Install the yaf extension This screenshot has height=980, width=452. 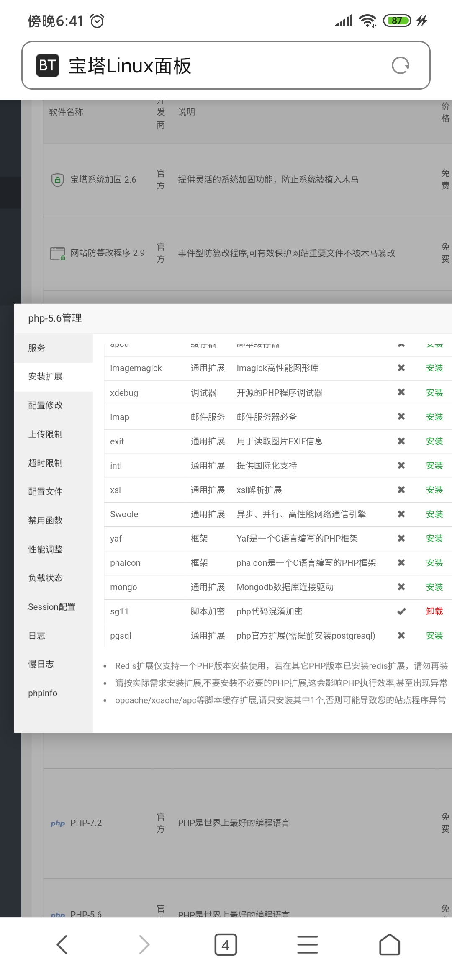click(434, 538)
